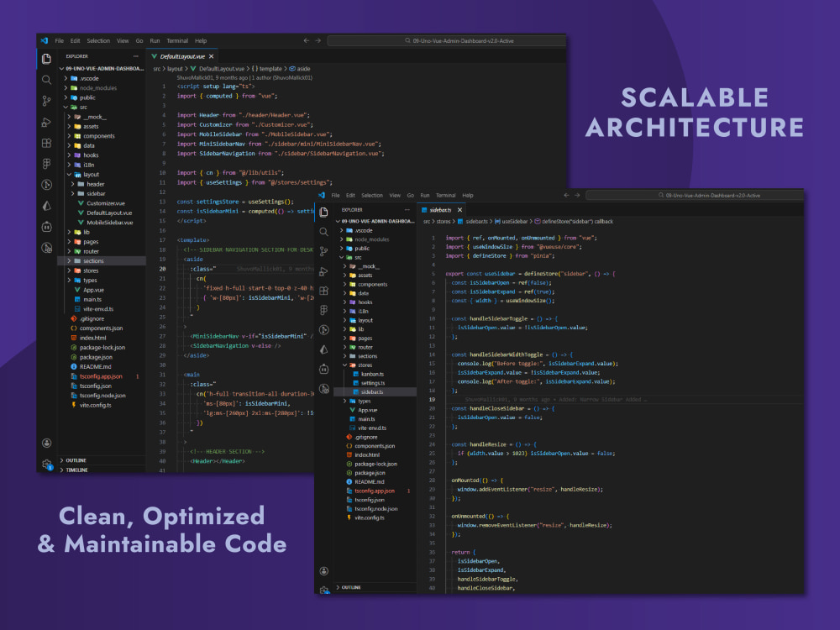Viewport: 840px width, 630px height.
Task: Click the template breadcrumb in the back window
Action: coord(267,69)
